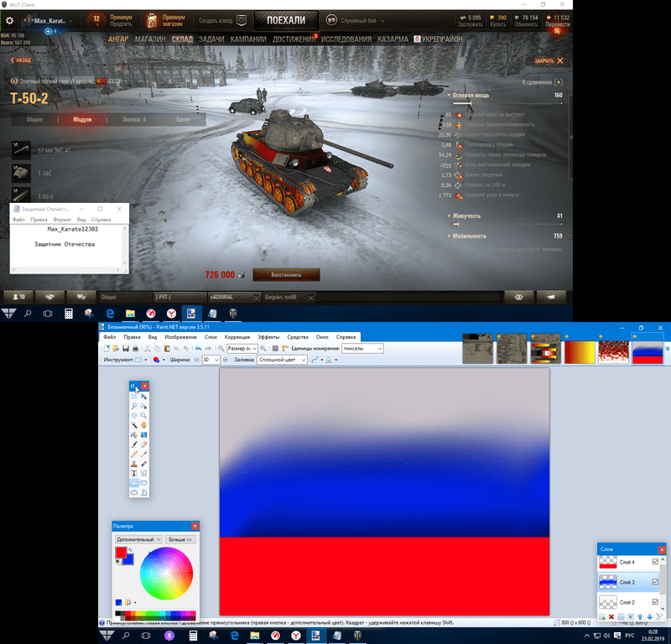Select the Magic Wand tool
The image size is (671, 644).
tap(134, 425)
